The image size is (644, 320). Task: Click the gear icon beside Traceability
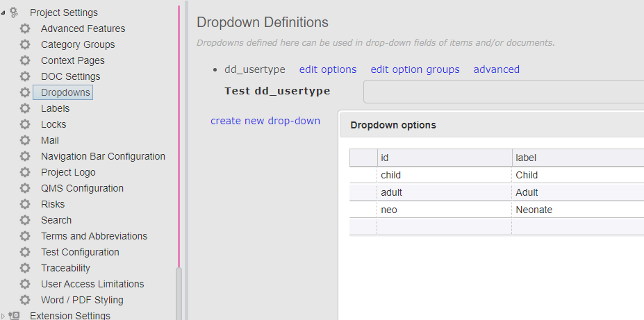tap(25, 268)
